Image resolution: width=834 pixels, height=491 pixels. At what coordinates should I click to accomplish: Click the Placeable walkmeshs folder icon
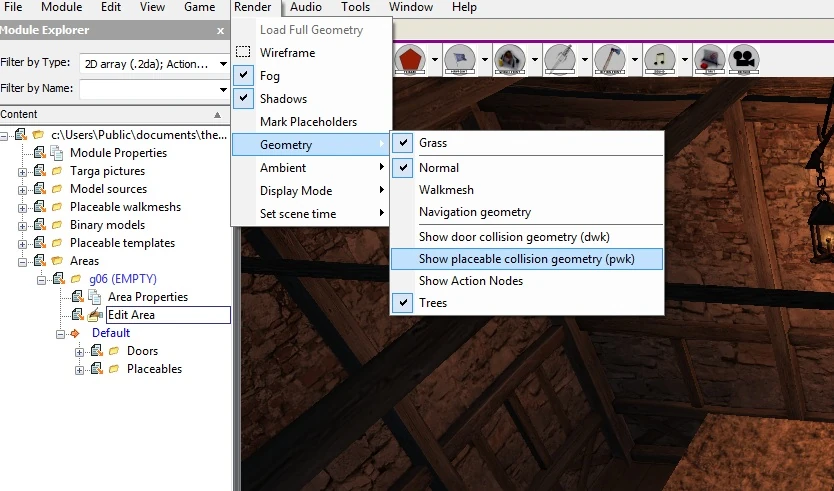57,207
